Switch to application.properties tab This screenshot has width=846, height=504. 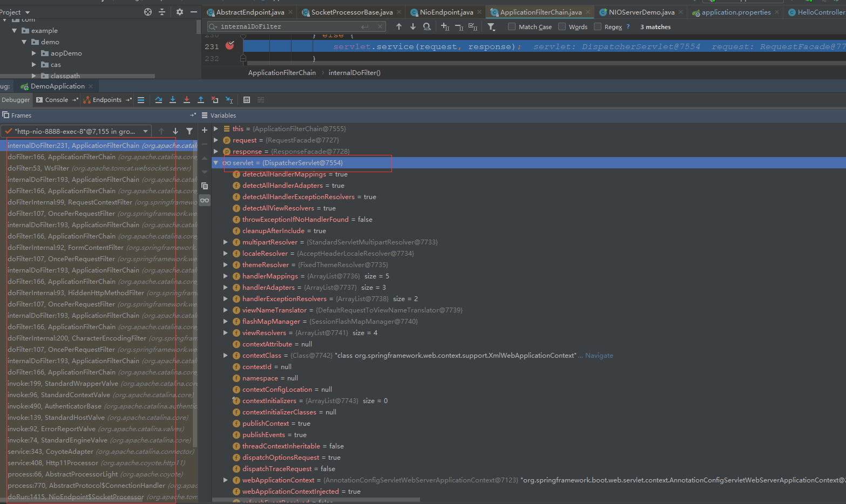click(736, 12)
